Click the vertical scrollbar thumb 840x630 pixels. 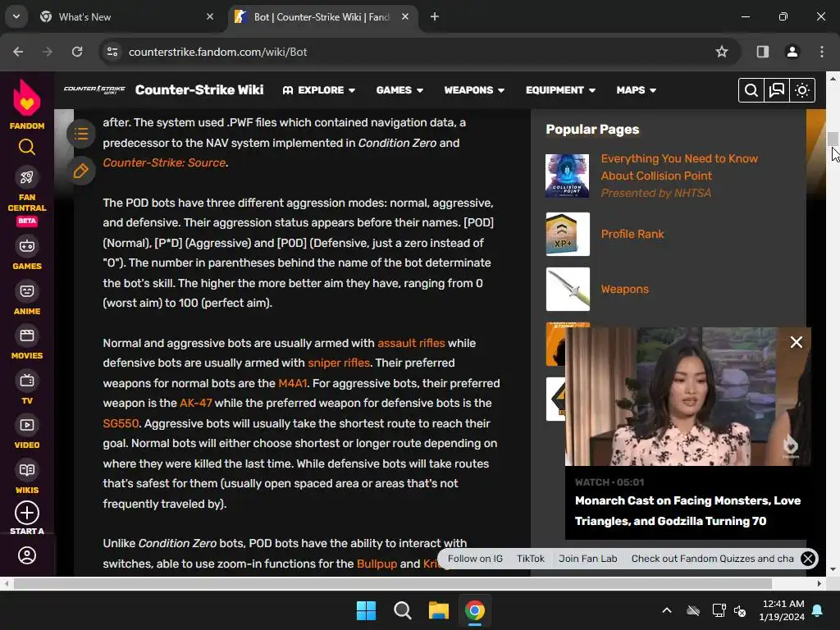point(833,139)
